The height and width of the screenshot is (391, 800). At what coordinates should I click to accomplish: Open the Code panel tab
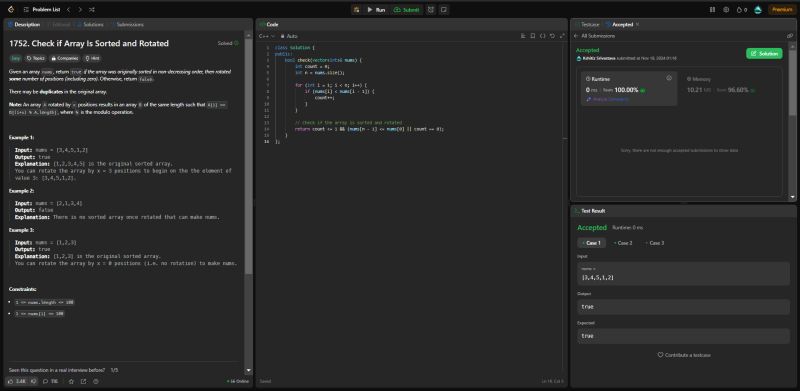click(269, 25)
